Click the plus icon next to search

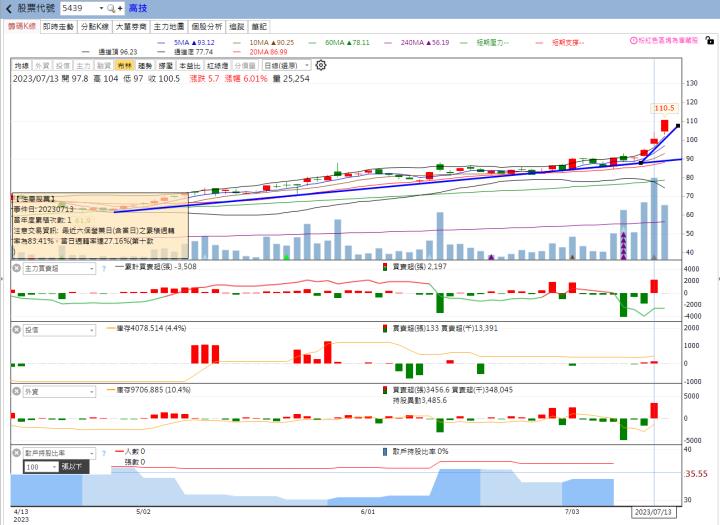click(120, 8)
